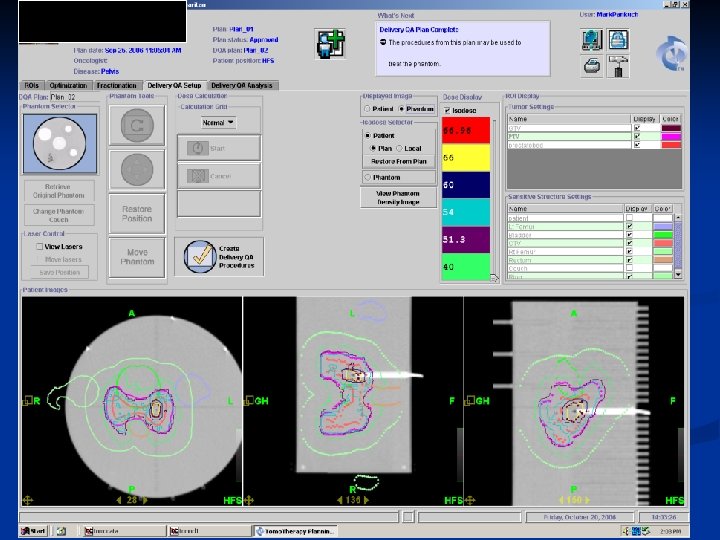Click scroll down arrow in Sensitive Structure list
Screen dimensions: 720x540
pyautogui.click(x=678, y=275)
